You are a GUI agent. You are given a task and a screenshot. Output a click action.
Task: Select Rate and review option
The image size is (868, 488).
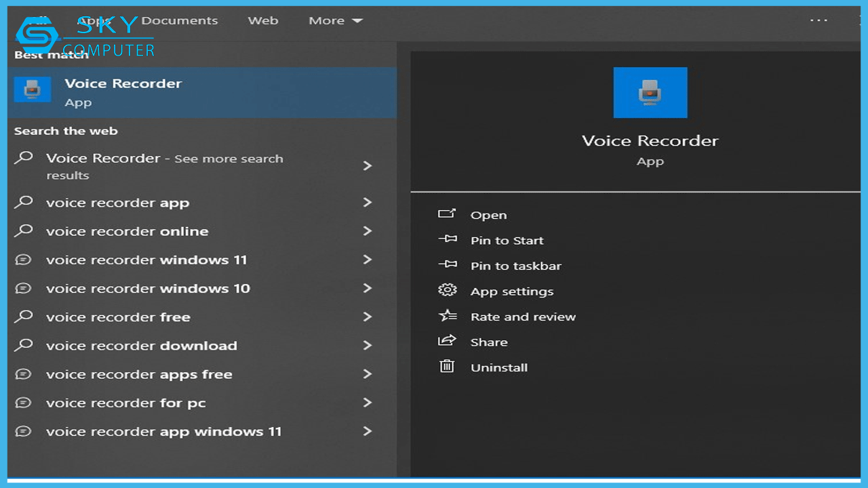click(523, 317)
